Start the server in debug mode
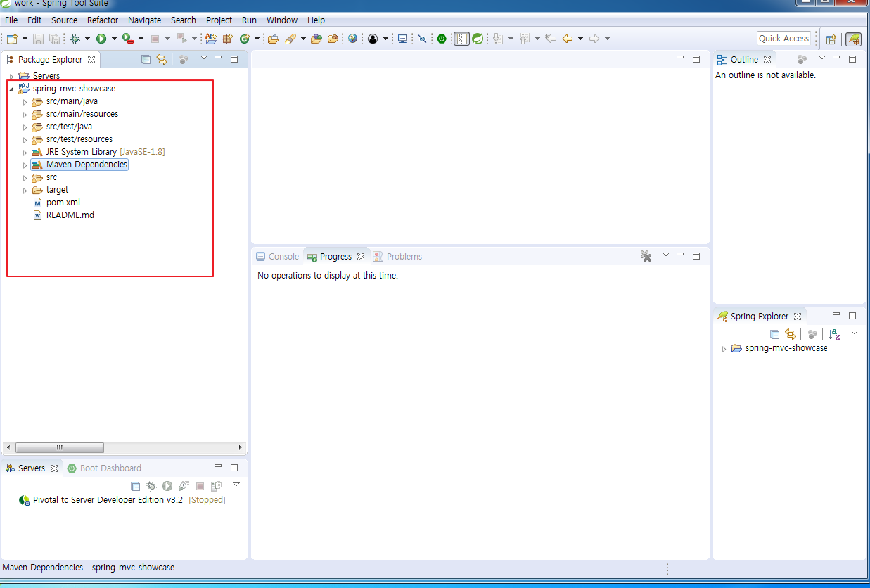Image resolution: width=870 pixels, height=588 pixels. 151,486
